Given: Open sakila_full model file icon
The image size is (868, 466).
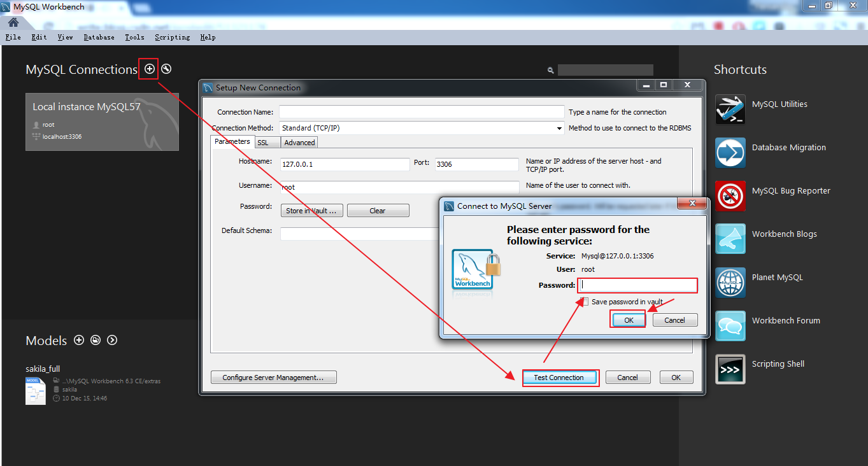Looking at the screenshot, I should [x=36, y=390].
